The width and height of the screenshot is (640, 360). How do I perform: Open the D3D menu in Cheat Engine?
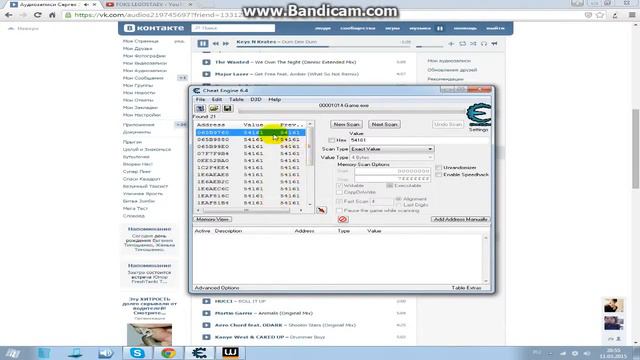coord(256,99)
